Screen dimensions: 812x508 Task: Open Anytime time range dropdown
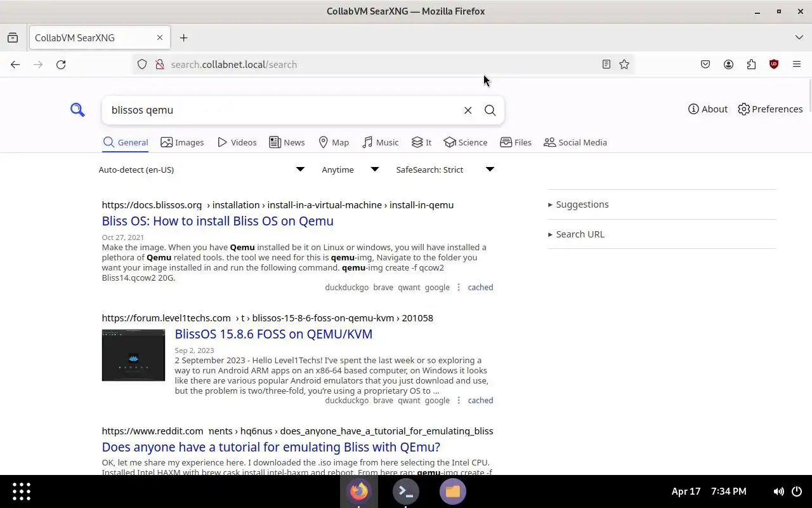(x=350, y=170)
